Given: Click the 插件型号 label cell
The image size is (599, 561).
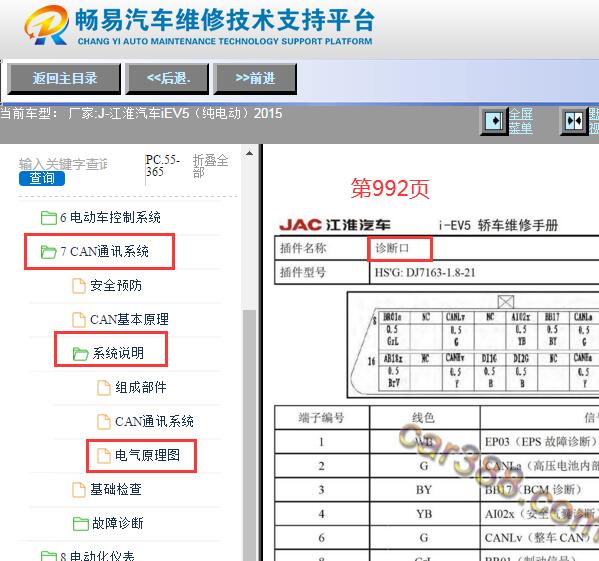Looking at the screenshot, I should [322, 273].
